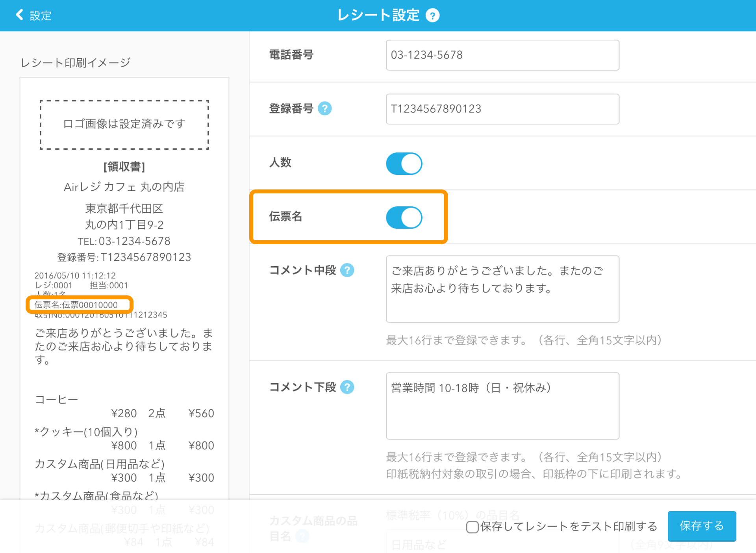756x553 pixels.
Task: Open help icon beside レシート設定 title
Action: click(432, 16)
